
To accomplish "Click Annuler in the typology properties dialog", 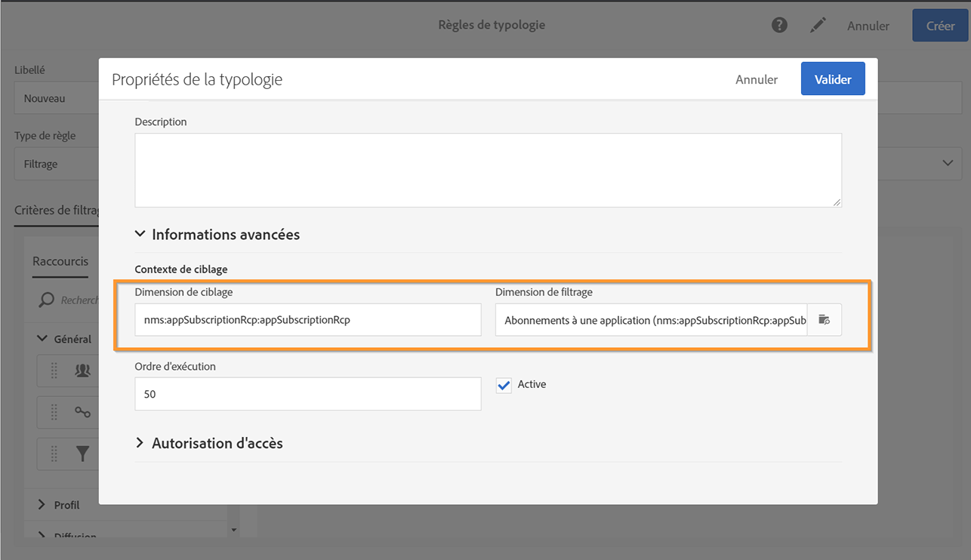I will pyautogui.click(x=757, y=79).
